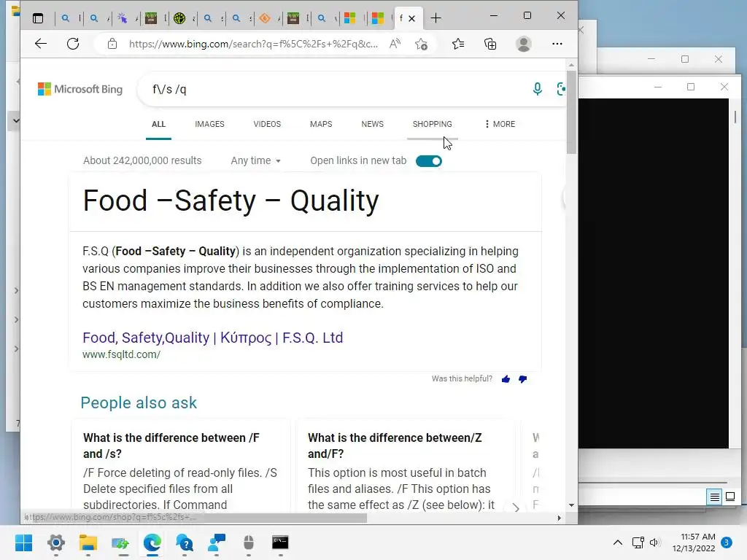Image resolution: width=747 pixels, height=560 pixels.
Task: Select the IMAGES search tab
Action: pos(209,124)
